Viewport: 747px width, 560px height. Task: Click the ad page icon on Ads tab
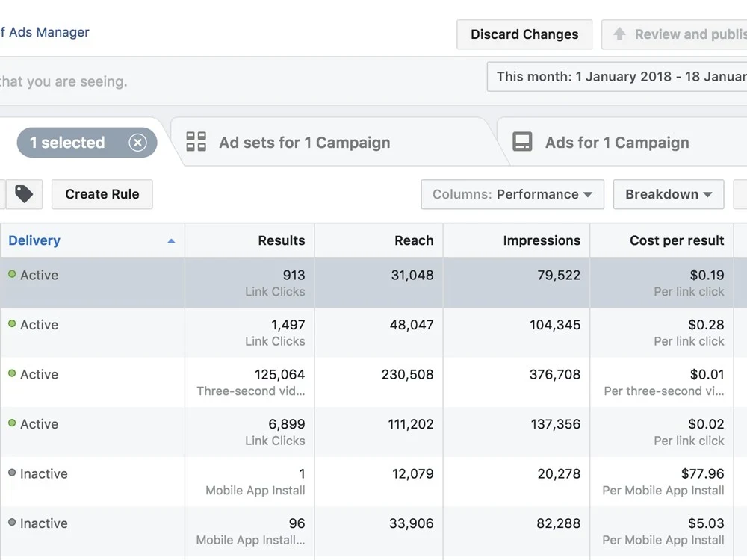[523, 142]
